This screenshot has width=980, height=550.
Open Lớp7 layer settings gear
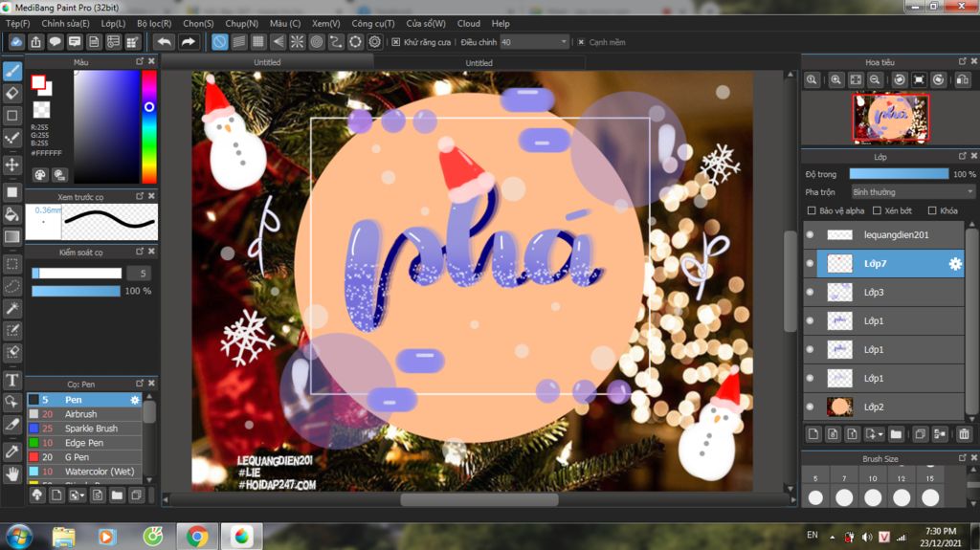pos(955,264)
